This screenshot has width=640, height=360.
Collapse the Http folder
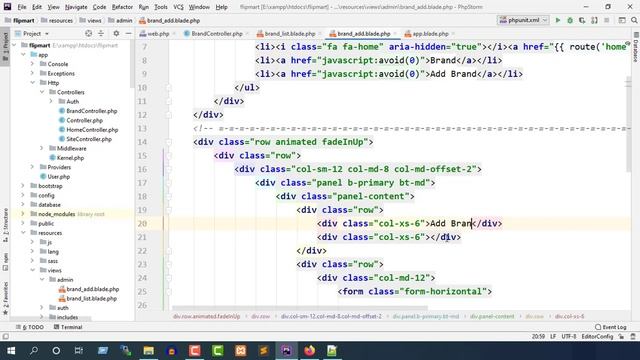coord(33,83)
